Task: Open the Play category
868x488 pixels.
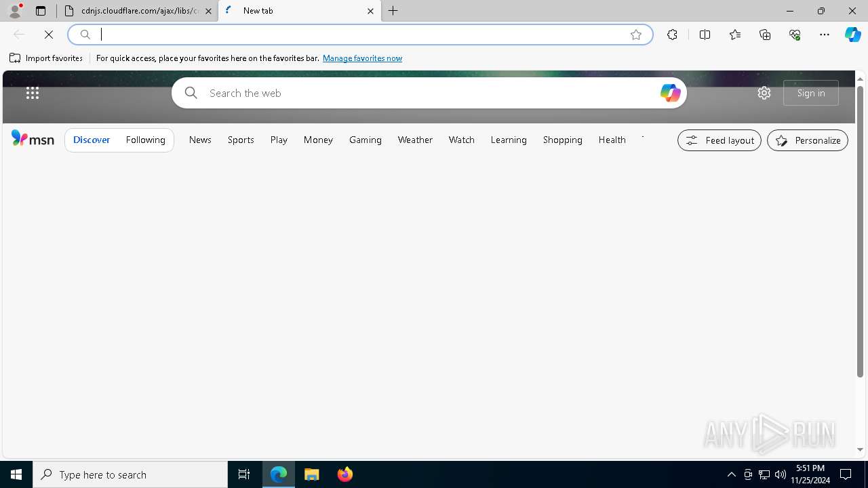Action: [279, 140]
